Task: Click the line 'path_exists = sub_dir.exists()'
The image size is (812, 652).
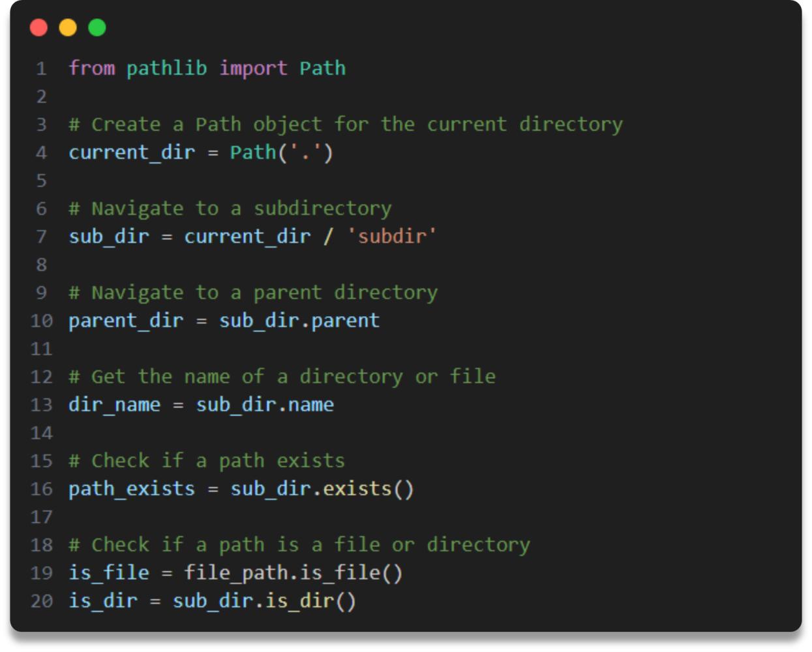Action: [x=241, y=488]
